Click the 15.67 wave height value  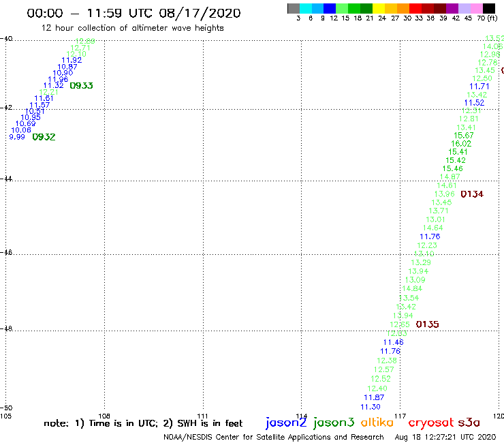coord(464,136)
